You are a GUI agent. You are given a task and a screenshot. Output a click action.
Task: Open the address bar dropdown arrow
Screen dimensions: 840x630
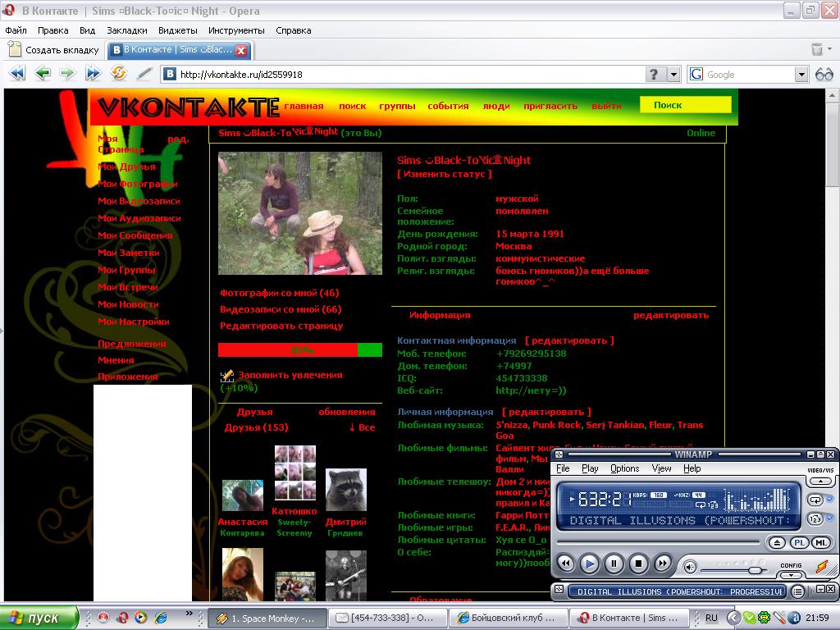[673, 75]
